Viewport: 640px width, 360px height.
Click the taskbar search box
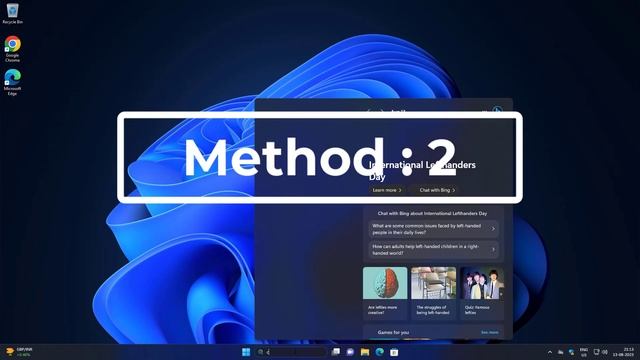click(x=291, y=352)
